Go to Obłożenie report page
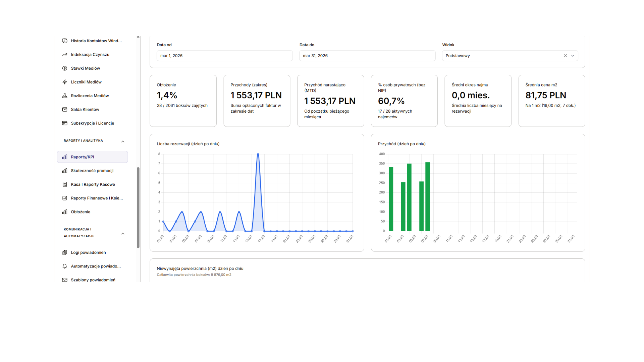 pyautogui.click(x=80, y=212)
